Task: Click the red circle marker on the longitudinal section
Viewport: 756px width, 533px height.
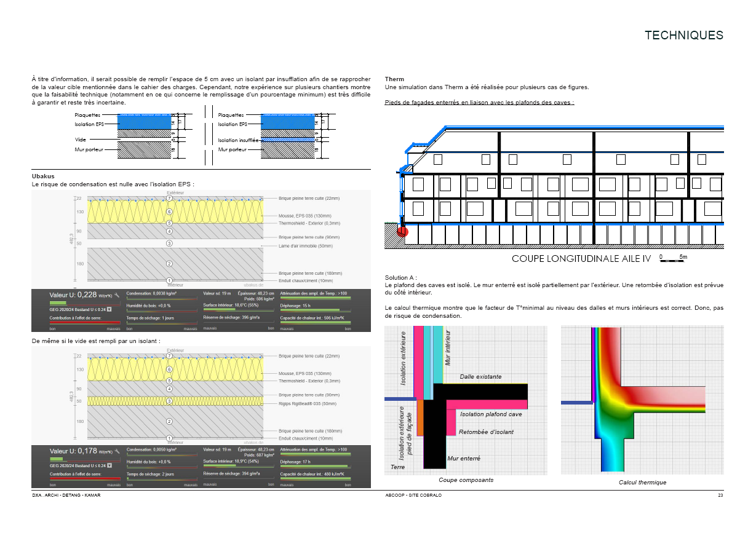Action: point(402,232)
